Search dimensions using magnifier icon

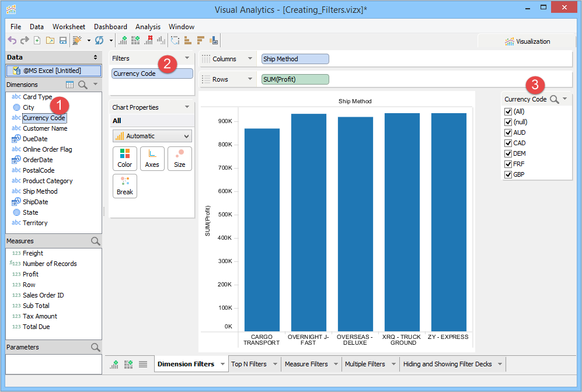(x=83, y=85)
